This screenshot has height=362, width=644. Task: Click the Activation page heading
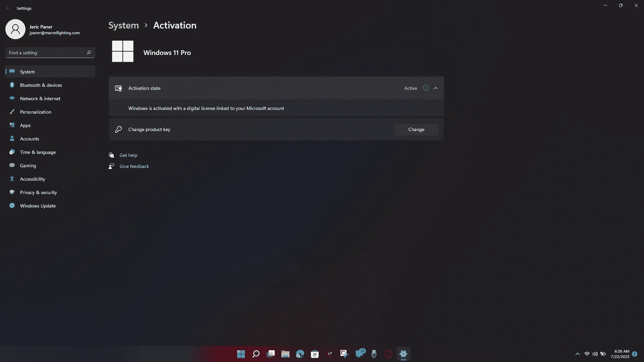point(175,25)
